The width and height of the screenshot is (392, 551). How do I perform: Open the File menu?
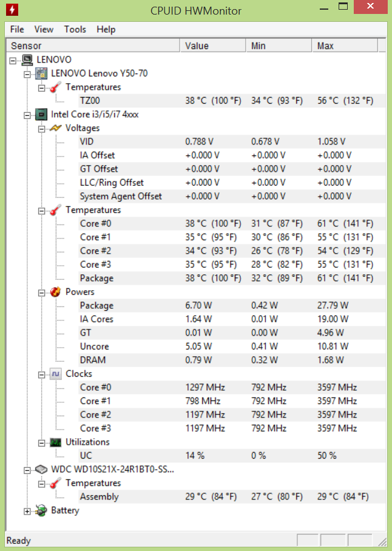17,29
